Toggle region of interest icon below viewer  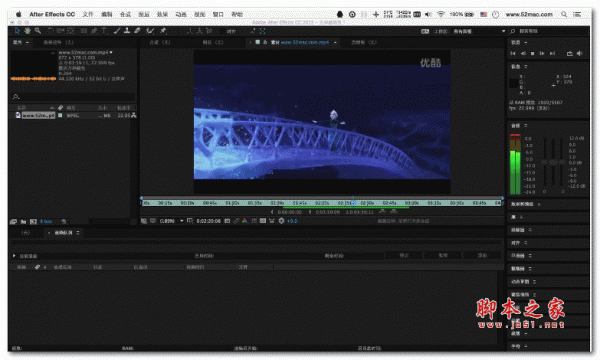coord(254,221)
